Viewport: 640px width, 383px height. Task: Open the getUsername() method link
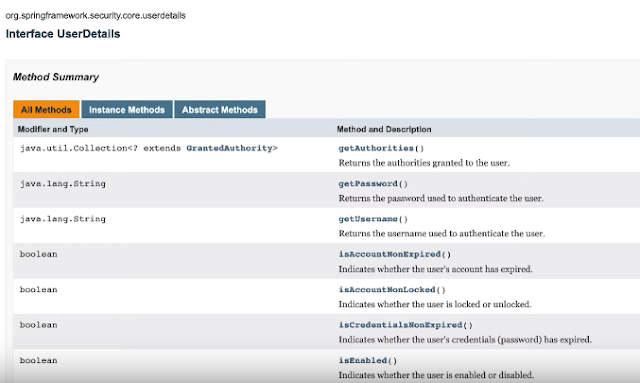click(368, 219)
